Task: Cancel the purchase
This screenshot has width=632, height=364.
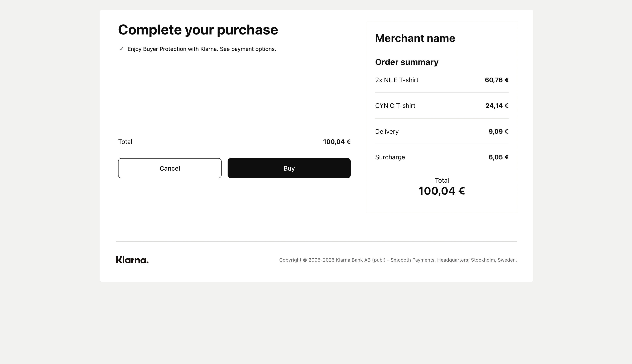Action: point(170,168)
